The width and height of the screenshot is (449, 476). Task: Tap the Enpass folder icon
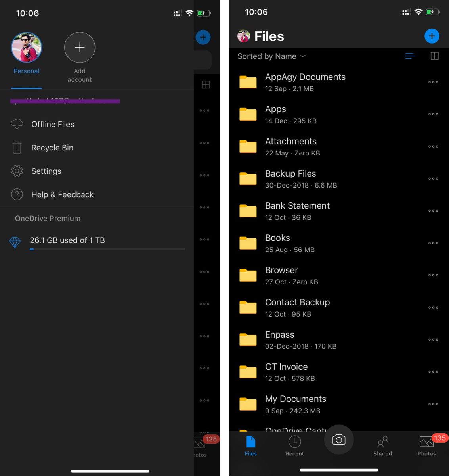248,340
